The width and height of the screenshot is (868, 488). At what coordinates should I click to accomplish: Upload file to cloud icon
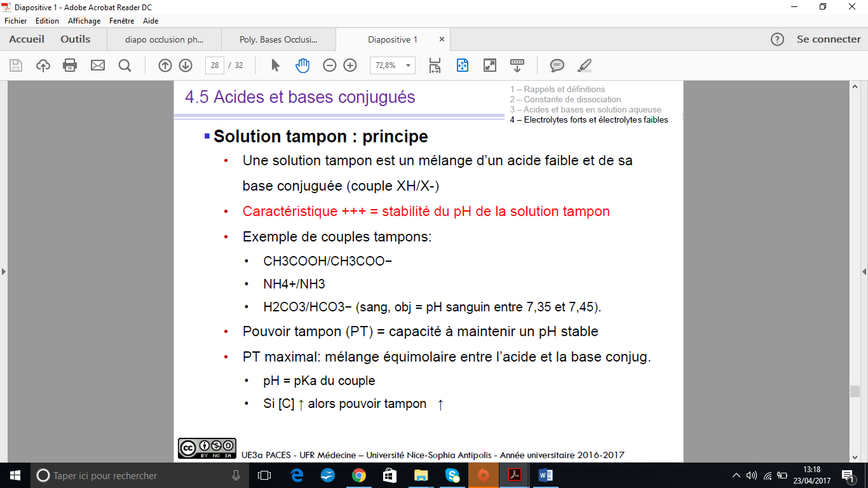(x=43, y=65)
